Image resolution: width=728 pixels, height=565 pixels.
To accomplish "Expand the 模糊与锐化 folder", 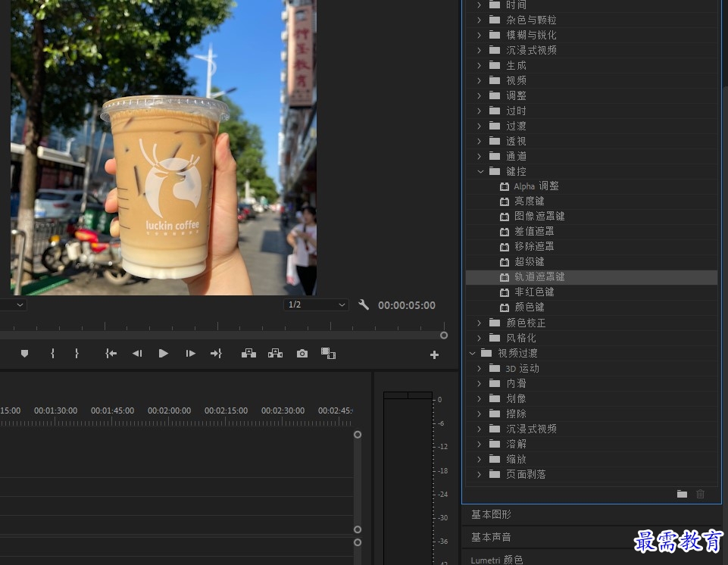I will pyautogui.click(x=479, y=36).
